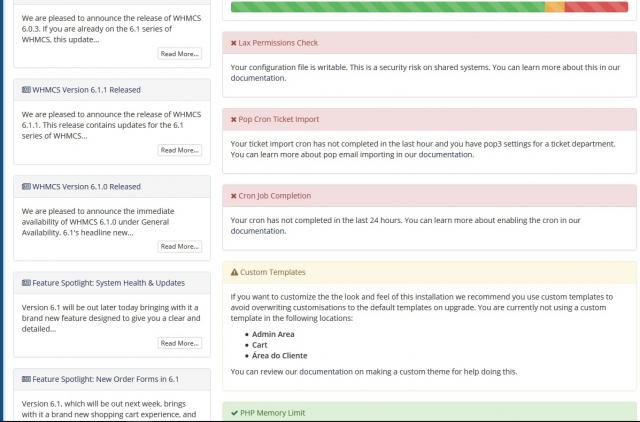This screenshot has width=640, height=422.
Task: Click the news icon beside WHMCS Version 6.1.0 Released
Action: point(26,187)
